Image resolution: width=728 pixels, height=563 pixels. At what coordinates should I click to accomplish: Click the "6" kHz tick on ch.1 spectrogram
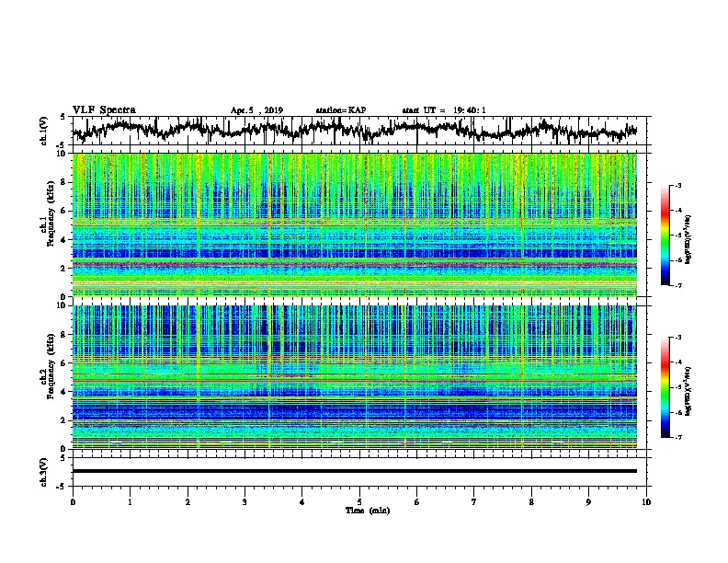coord(64,212)
